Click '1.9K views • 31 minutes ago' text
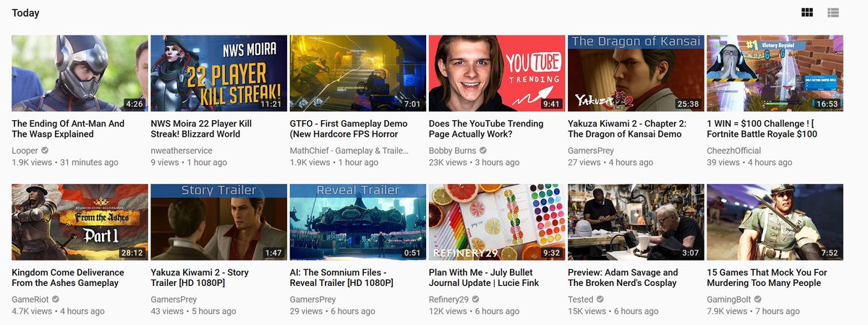 point(65,163)
